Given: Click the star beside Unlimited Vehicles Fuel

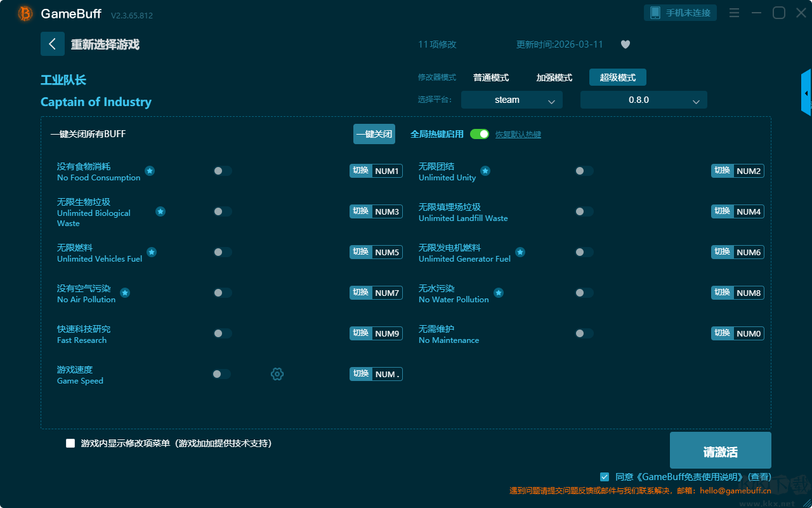Looking at the screenshot, I should tap(152, 252).
